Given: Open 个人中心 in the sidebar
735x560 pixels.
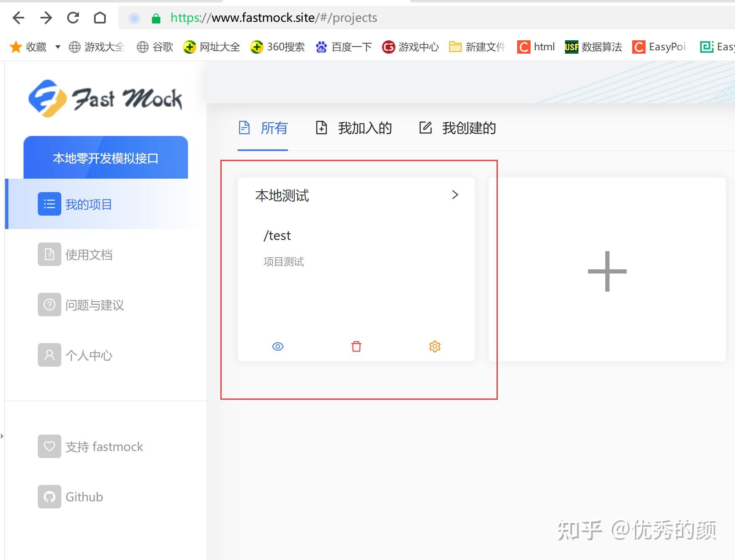Looking at the screenshot, I should click(x=89, y=355).
